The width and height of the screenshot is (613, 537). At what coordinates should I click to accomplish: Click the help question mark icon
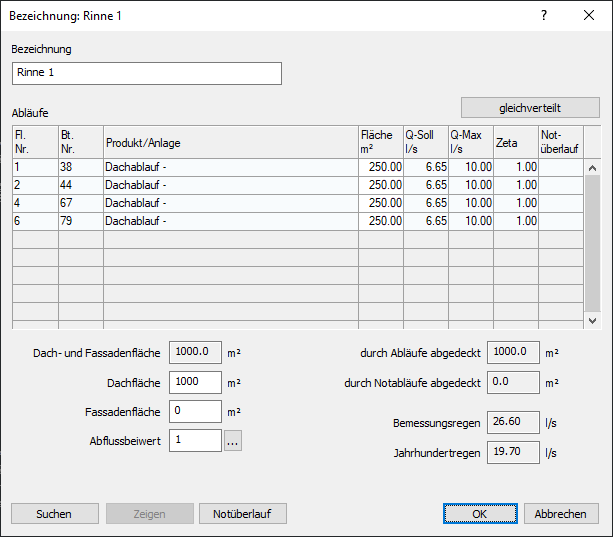pyautogui.click(x=544, y=15)
